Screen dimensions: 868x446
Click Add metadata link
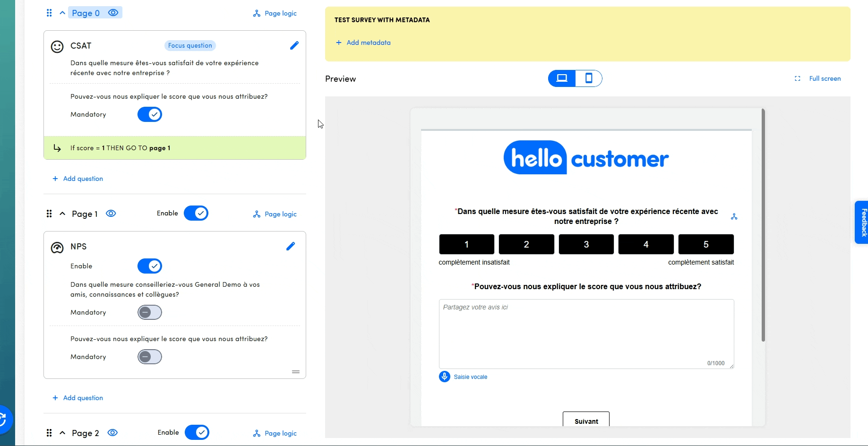(x=363, y=43)
